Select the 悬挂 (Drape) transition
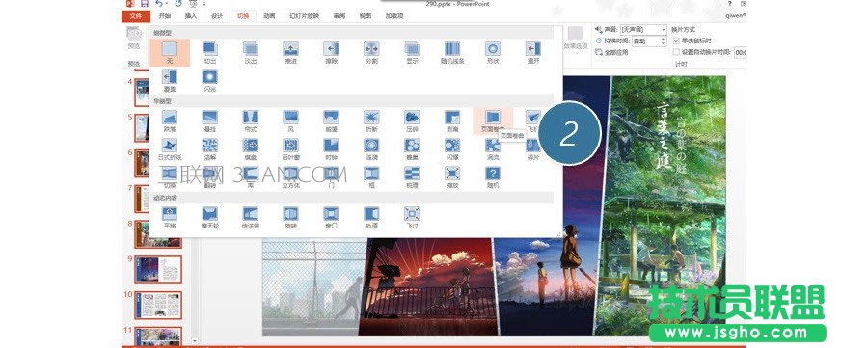The height and width of the screenshot is (348, 868). 210,121
